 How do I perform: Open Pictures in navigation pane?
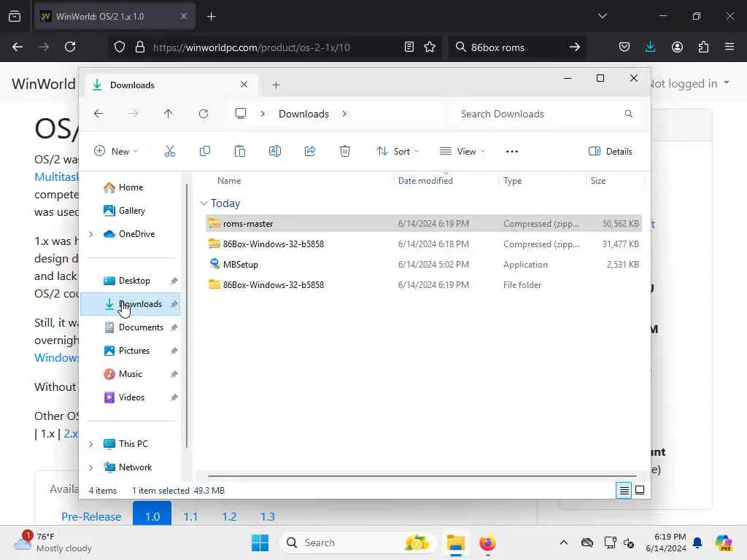click(130, 351)
